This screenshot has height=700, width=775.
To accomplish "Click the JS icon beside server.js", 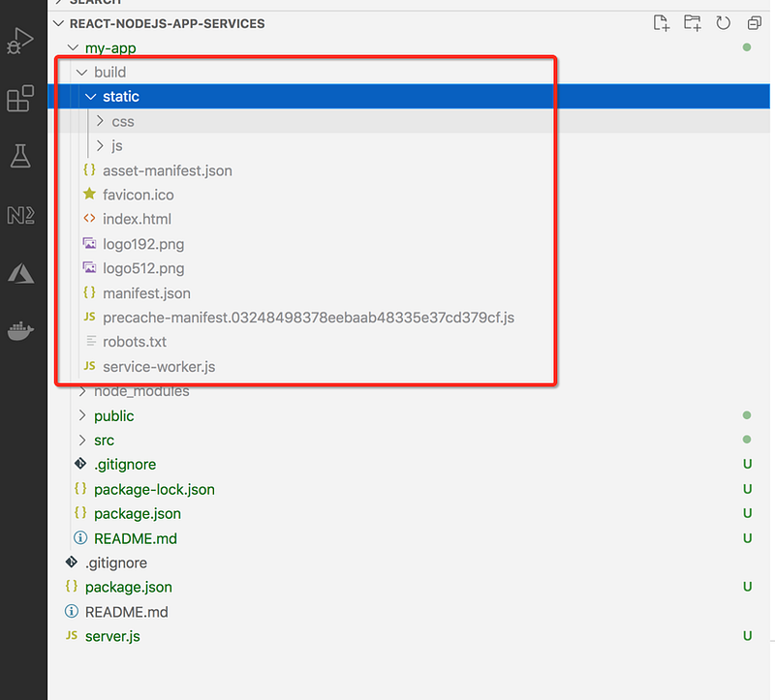I will pos(72,636).
